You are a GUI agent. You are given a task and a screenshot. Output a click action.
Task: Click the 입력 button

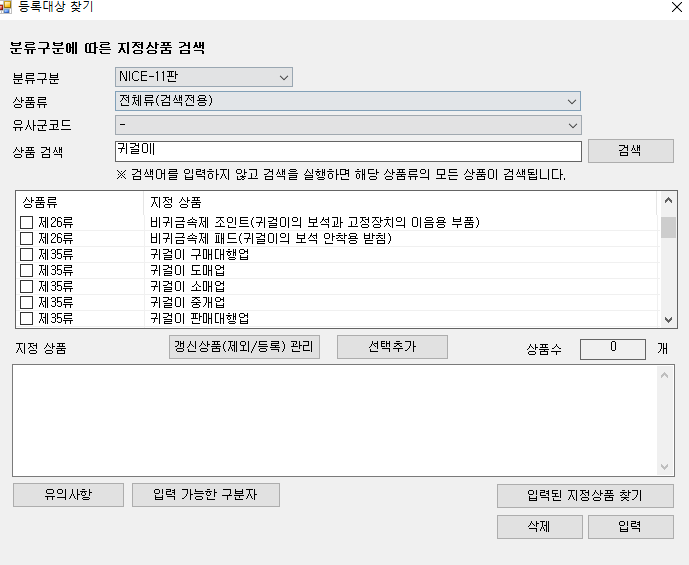point(631,527)
